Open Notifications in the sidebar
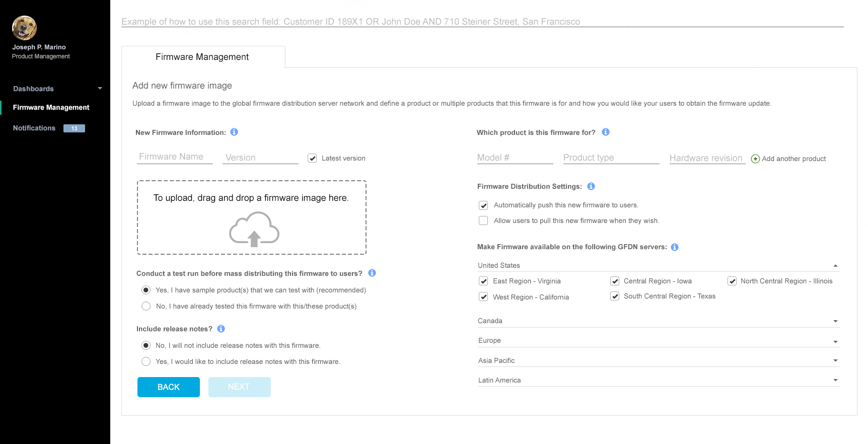Viewport: 868px width, 444px height. [x=34, y=128]
